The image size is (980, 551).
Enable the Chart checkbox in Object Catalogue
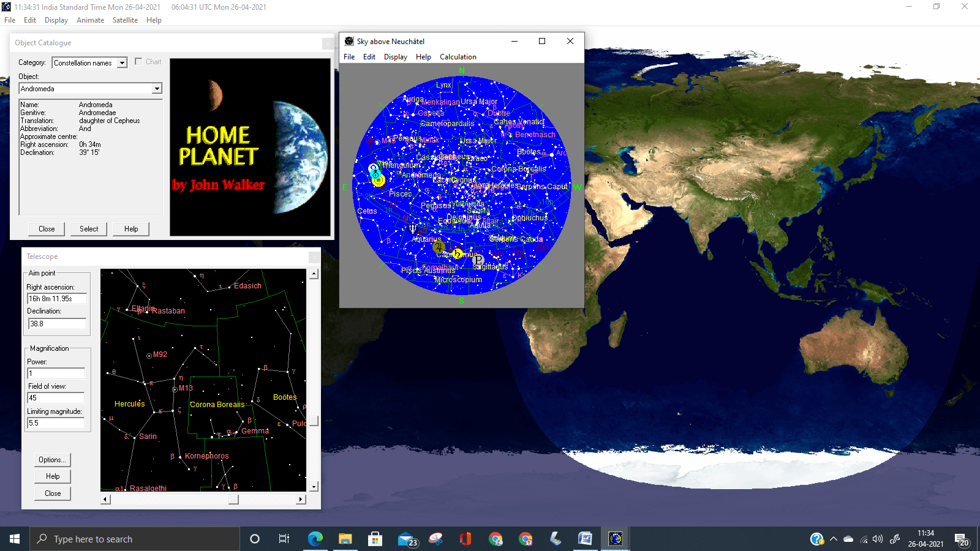139,62
